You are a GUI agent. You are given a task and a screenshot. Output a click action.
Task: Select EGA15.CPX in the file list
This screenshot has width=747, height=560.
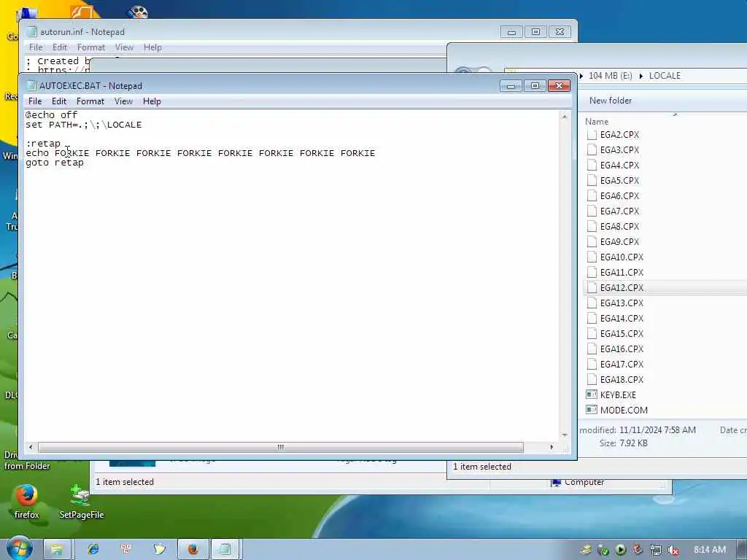622,333
